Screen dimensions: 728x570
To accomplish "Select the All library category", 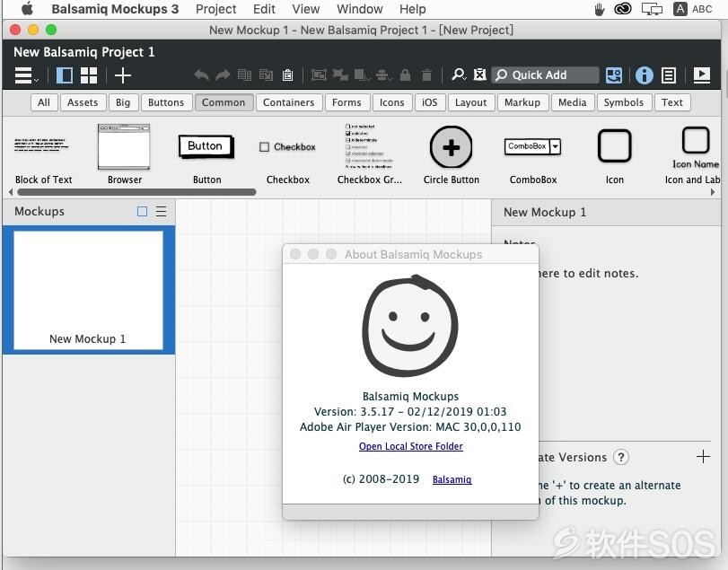I will [44, 102].
